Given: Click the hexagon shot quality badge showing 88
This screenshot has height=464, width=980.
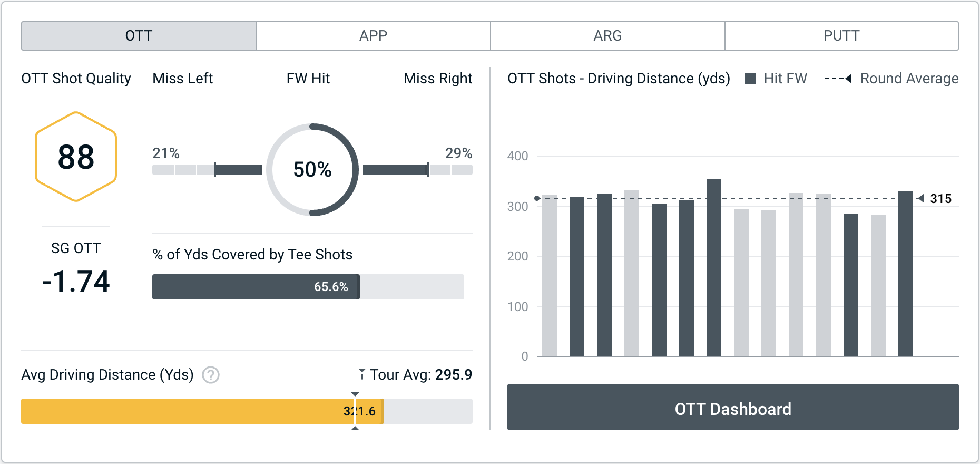Looking at the screenshot, I should pos(76,157).
